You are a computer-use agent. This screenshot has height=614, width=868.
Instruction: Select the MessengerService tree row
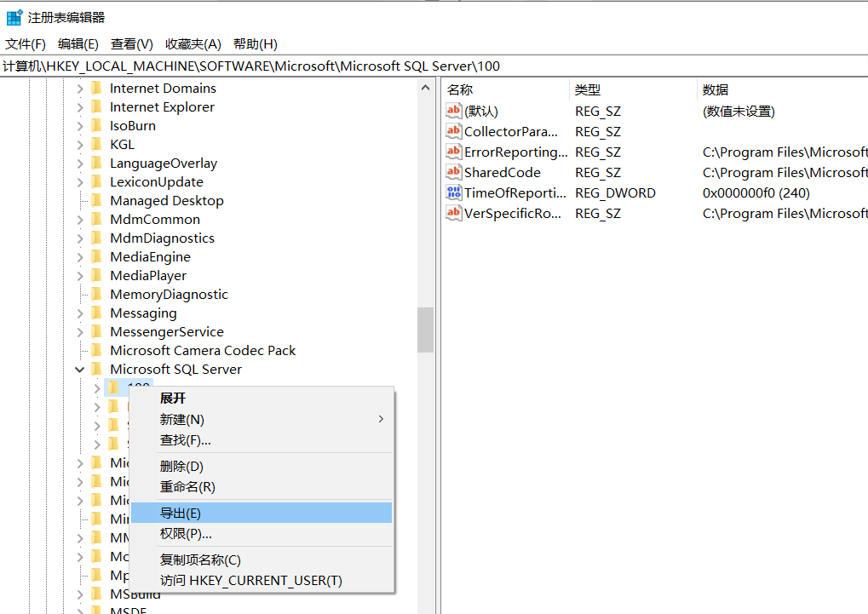pyautogui.click(x=167, y=331)
